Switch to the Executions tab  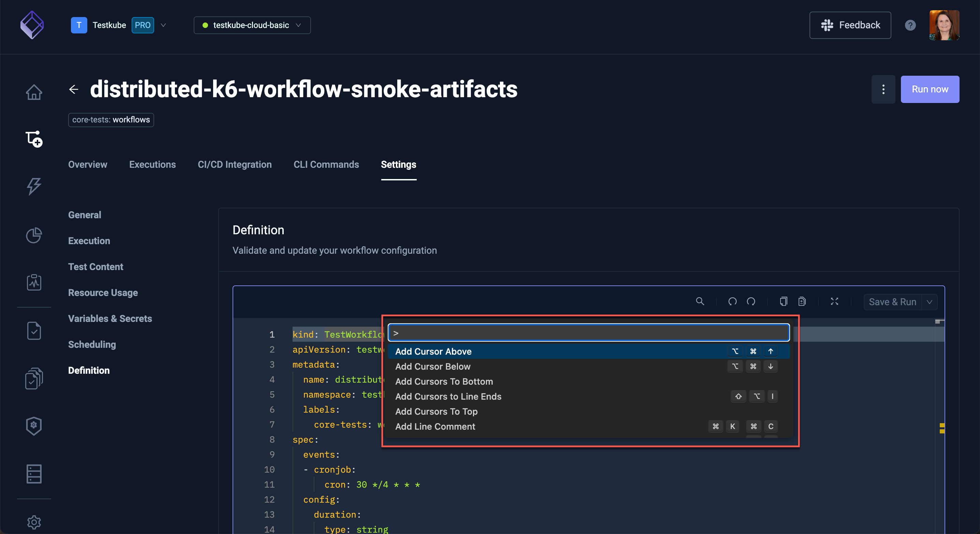152,164
